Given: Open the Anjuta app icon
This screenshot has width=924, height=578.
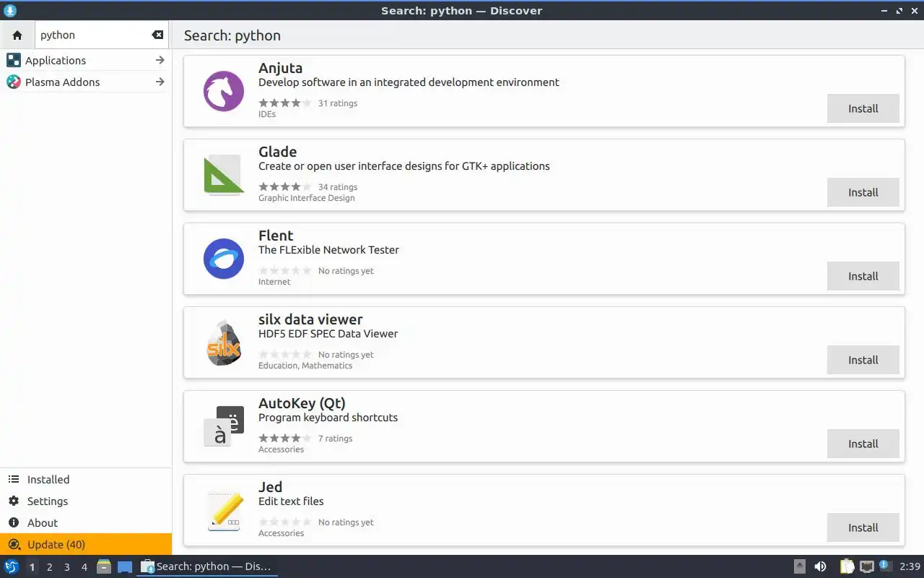Looking at the screenshot, I should (x=224, y=91).
